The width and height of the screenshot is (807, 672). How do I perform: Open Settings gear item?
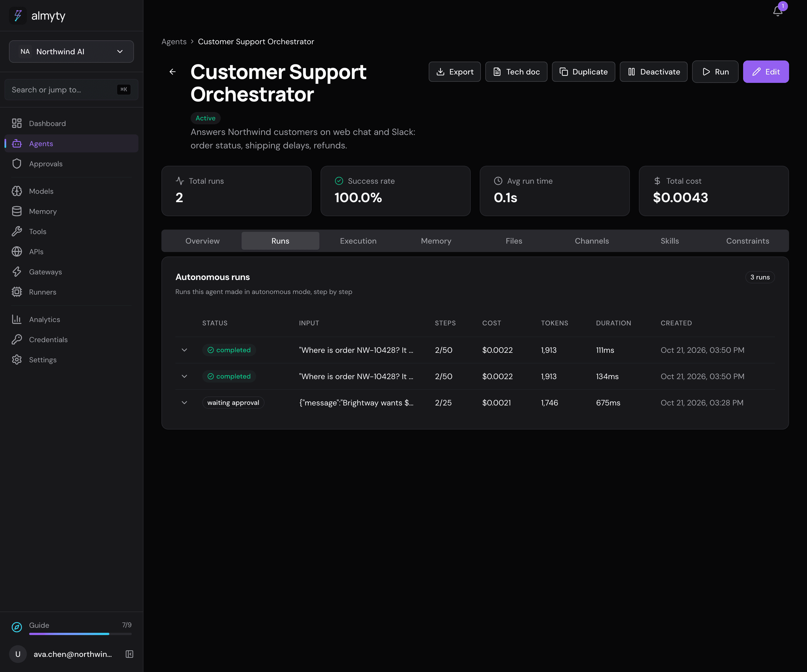tap(71, 360)
